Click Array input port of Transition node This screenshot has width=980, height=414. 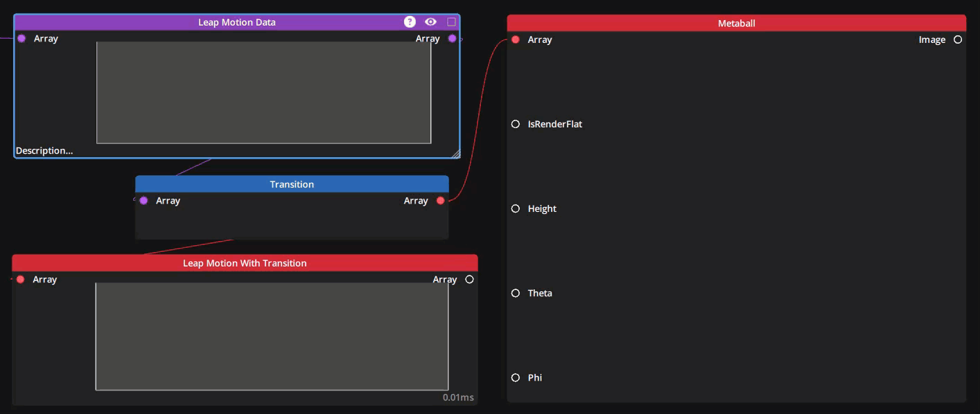(x=143, y=201)
